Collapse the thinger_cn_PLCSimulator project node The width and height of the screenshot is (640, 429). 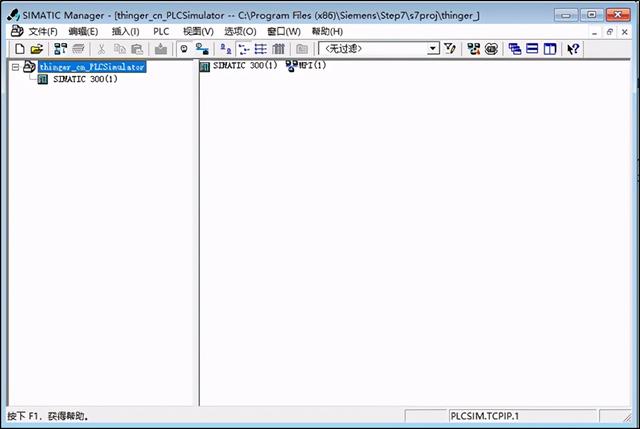pyautogui.click(x=15, y=67)
